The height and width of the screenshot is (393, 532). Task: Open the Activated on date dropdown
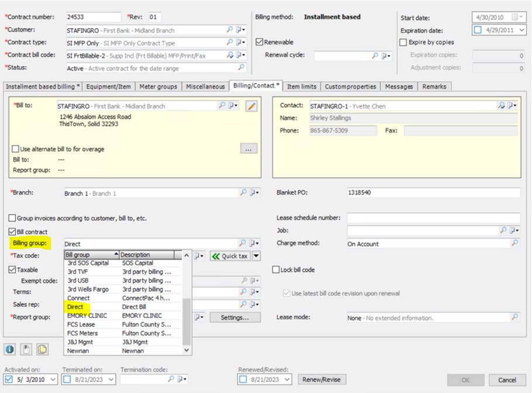click(53, 380)
